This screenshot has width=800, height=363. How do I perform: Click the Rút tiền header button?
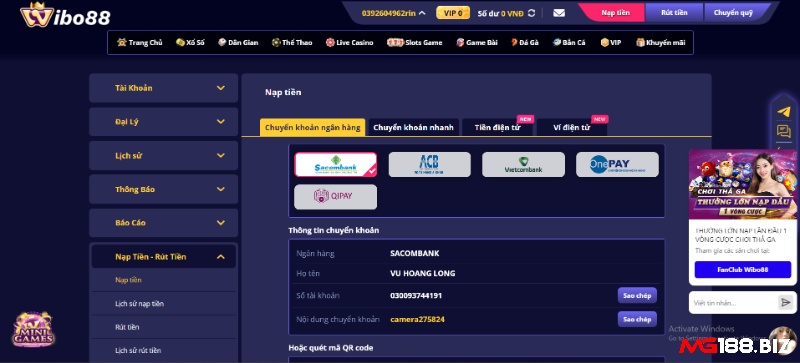click(x=674, y=13)
